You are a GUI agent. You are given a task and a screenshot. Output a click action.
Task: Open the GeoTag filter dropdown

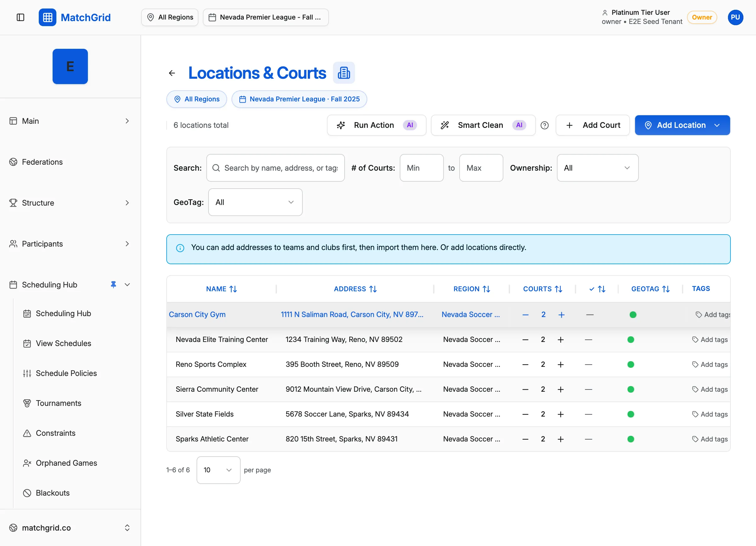click(x=255, y=202)
